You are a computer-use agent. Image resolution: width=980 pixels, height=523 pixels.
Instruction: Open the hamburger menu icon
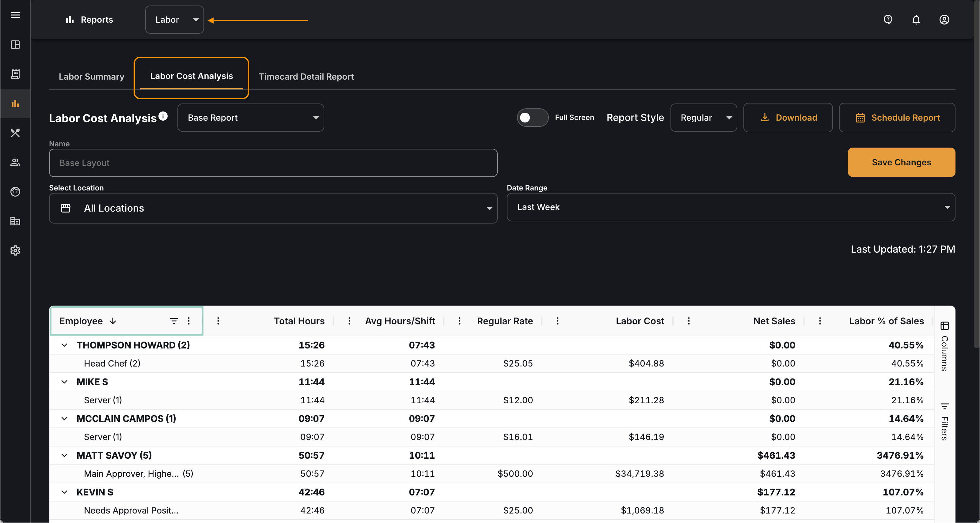coord(15,15)
